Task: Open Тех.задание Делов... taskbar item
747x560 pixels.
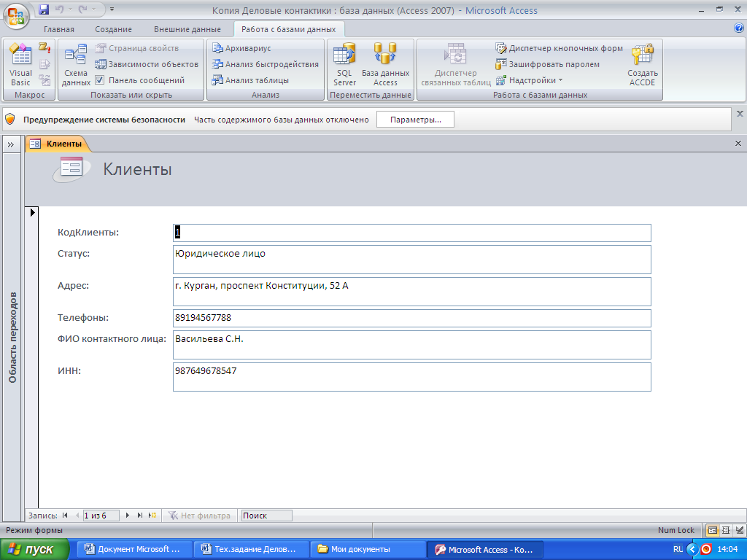Action: [x=252, y=549]
